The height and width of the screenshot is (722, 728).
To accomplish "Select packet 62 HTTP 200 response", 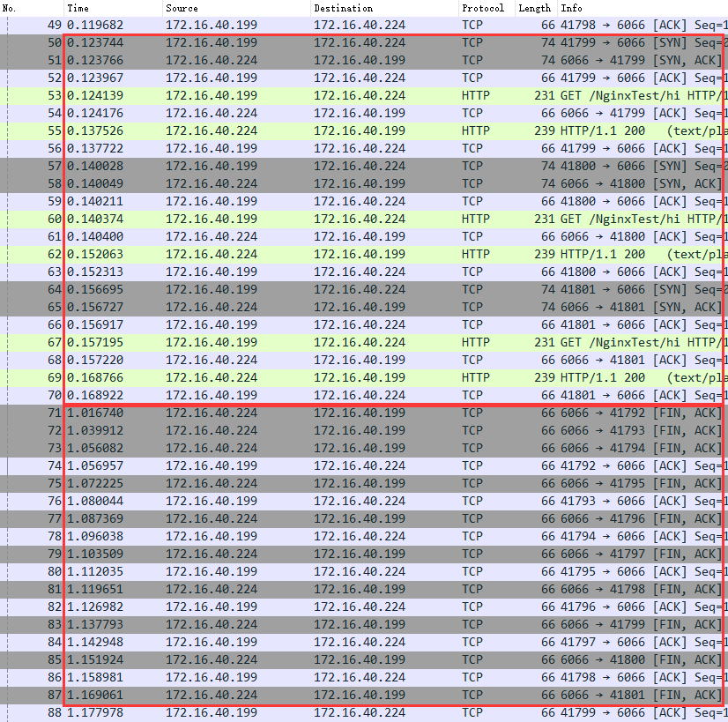I will 364,255.
